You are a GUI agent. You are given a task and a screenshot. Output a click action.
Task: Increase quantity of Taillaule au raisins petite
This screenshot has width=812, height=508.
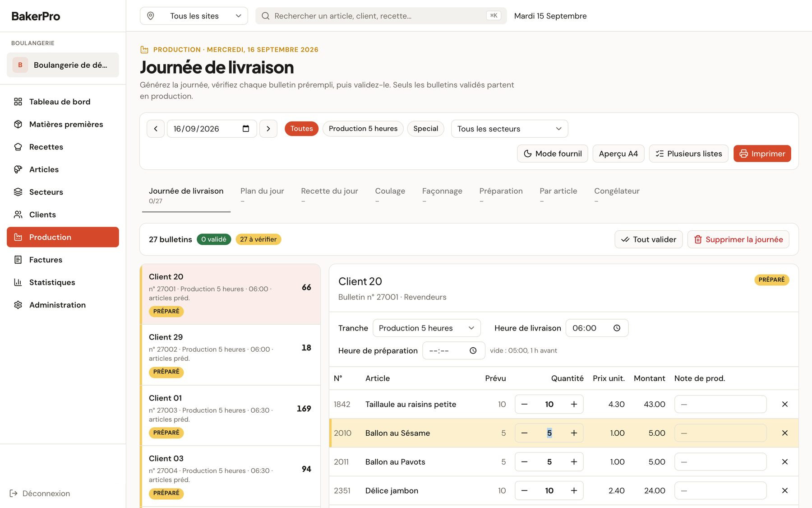[x=574, y=404]
